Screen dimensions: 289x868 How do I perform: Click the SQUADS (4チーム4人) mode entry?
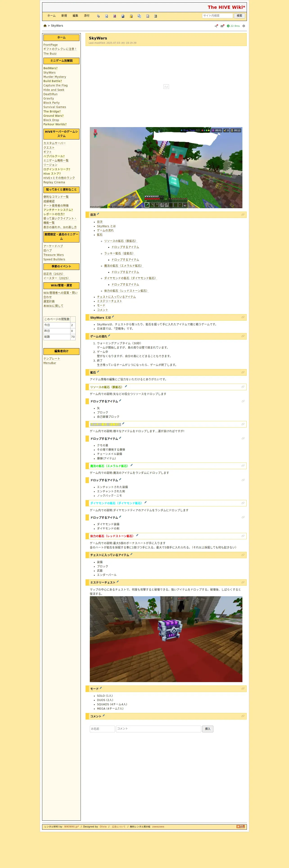[x=112, y=704]
